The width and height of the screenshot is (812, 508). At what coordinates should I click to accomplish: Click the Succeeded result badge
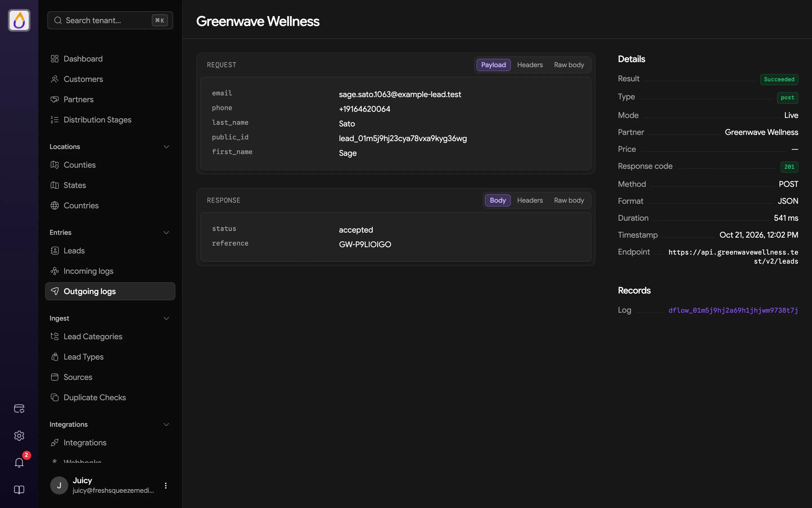tap(779, 79)
